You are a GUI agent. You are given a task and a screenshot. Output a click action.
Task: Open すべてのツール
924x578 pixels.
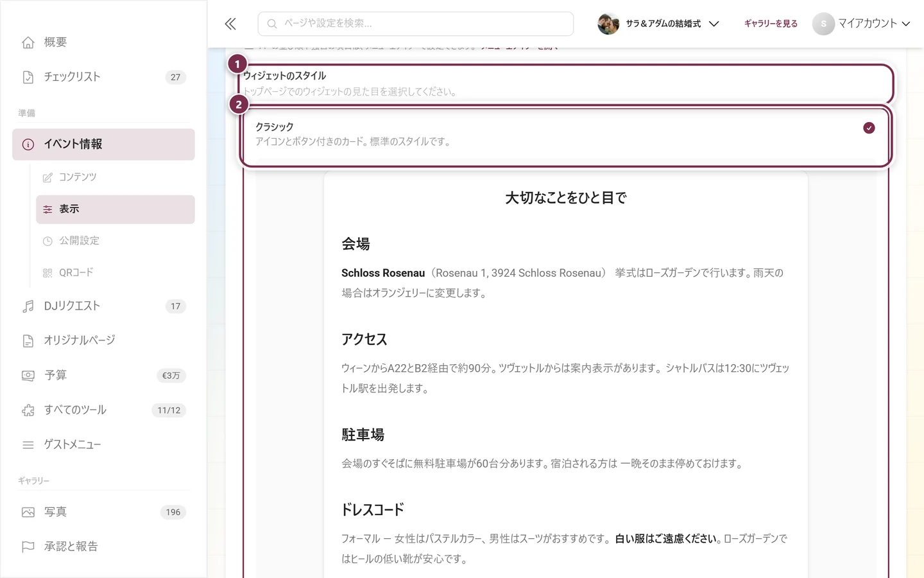click(x=103, y=410)
